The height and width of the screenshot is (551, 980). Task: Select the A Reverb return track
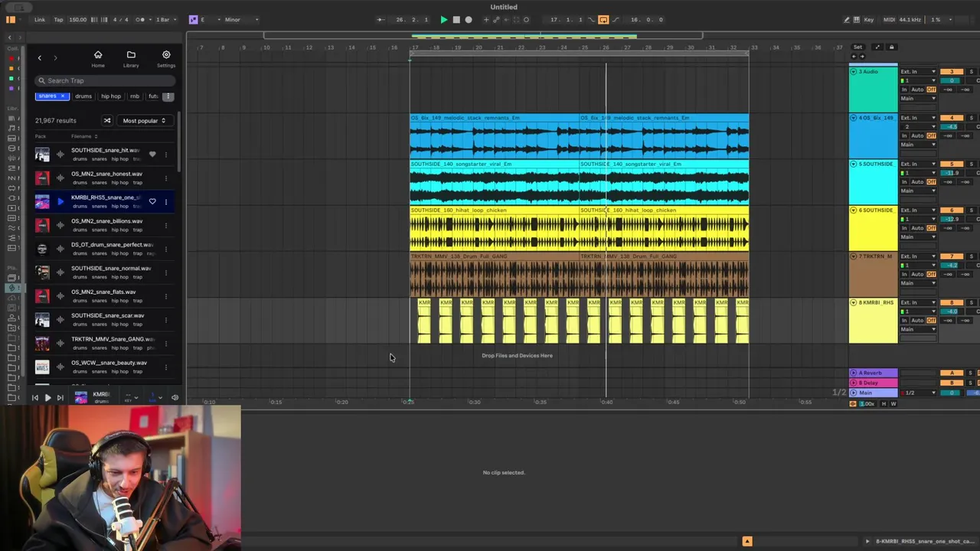(x=873, y=373)
